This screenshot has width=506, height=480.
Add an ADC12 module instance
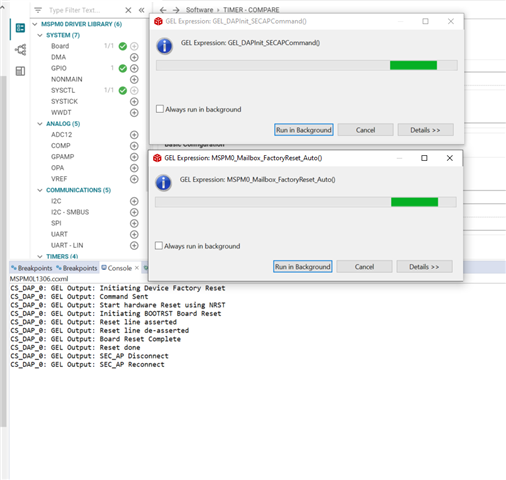134,135
